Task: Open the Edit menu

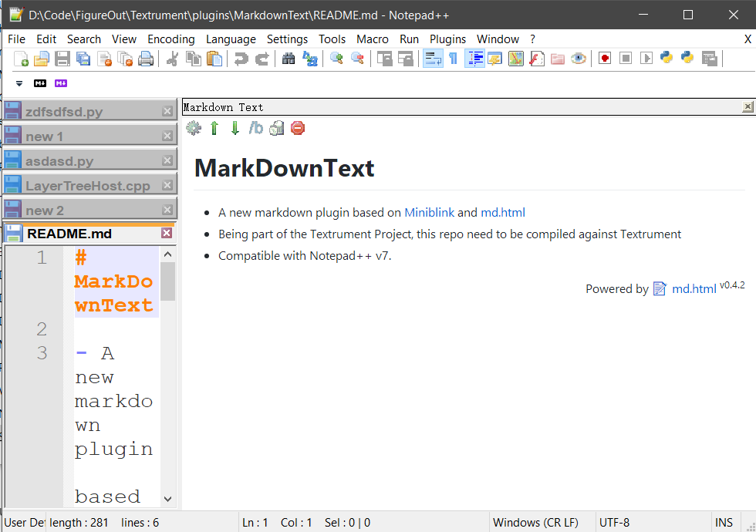Action: 46,39
